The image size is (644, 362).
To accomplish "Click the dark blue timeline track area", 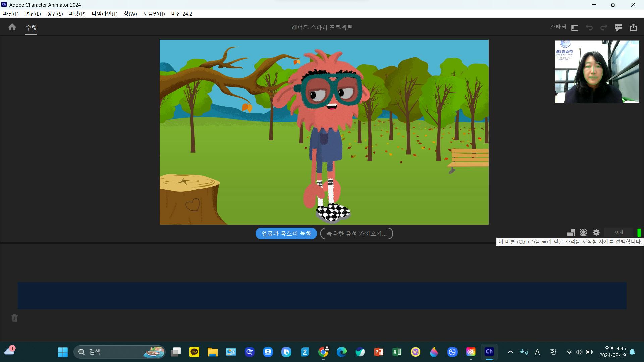I will pos(322,296).
